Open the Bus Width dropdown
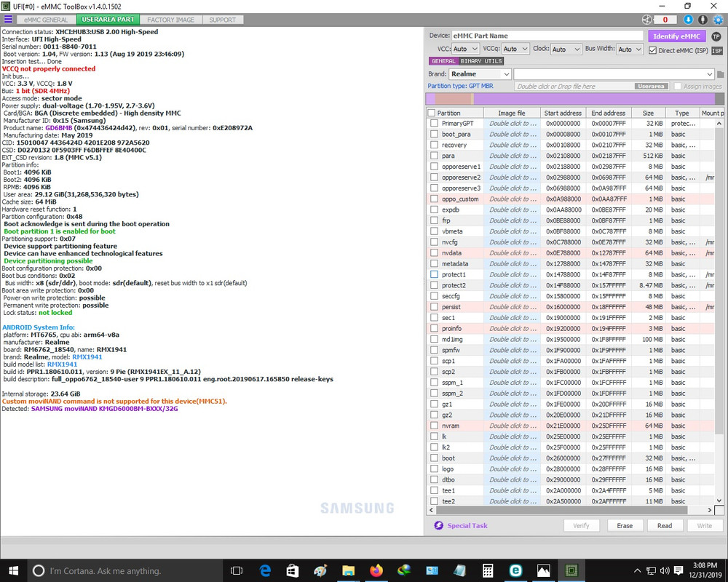Screen dimensions: 728x582 [x=630, y=49]
